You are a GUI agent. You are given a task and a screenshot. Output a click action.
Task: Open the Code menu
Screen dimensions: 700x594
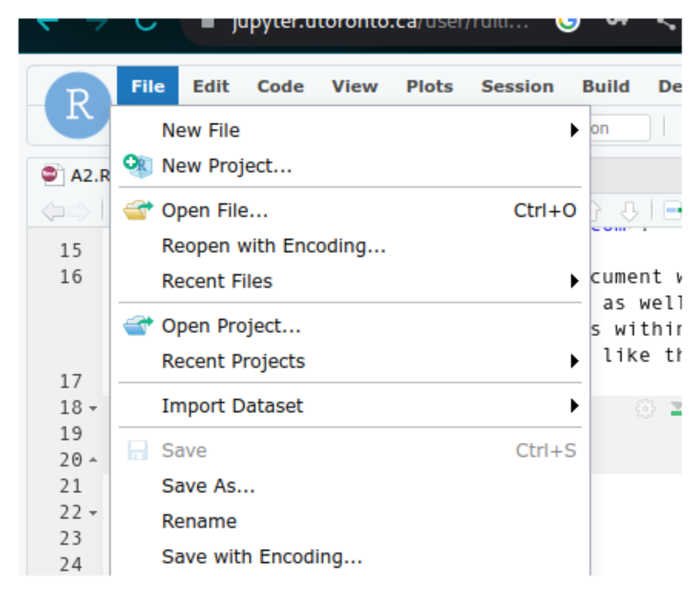[x=280, y=86]
